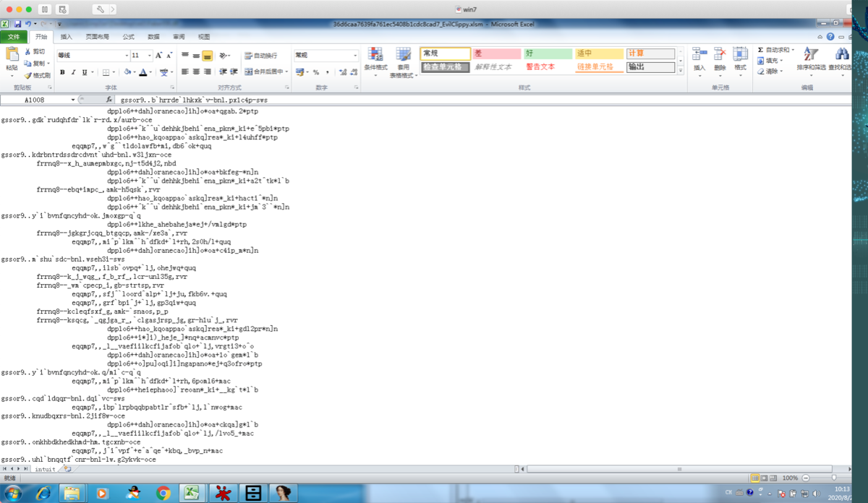Click AutoSum (自动求和)

click(775, 50)
